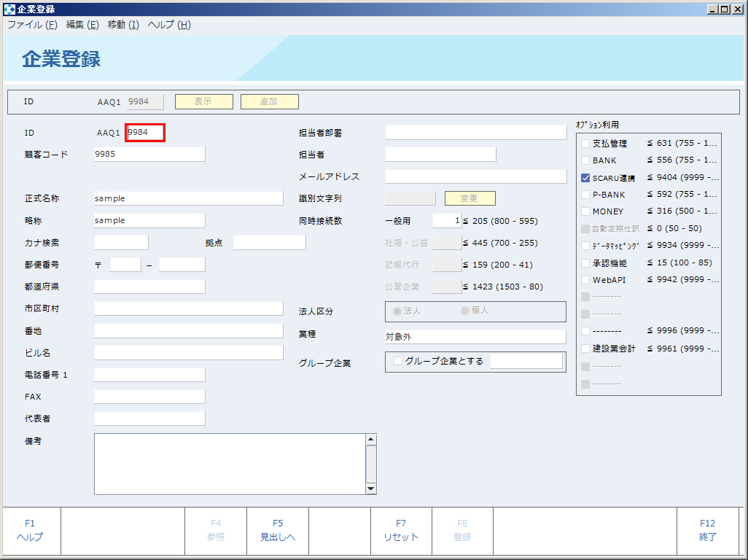Screen dimensions: 748x560
Task: Enable the WebAPI option checkbox
Action: tap(585, 280)
